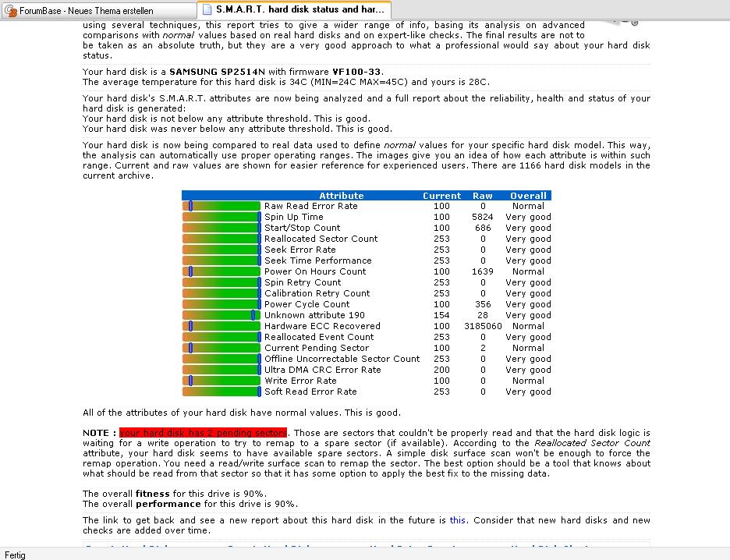Click the raw value 686 for Start/Stop Count
The height and width of the screenshot is (560, 730).
pos(483,228)
